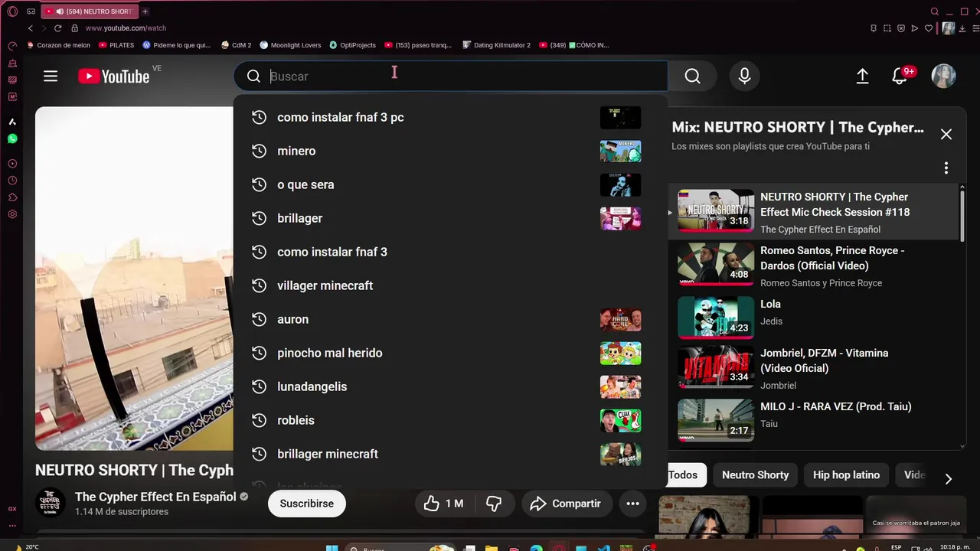Close the Mix playlist panel
Image resolution: width=980 pixels, height=551 pixels.
tap(946, 134)
